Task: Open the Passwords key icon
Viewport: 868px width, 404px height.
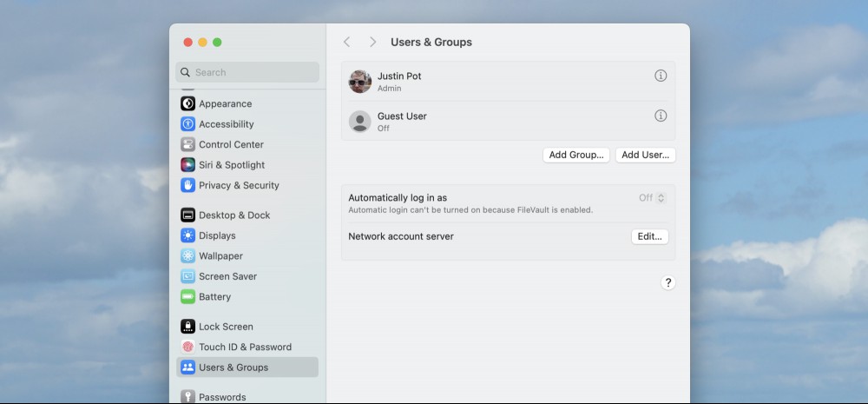Action: tap(187, 396)
